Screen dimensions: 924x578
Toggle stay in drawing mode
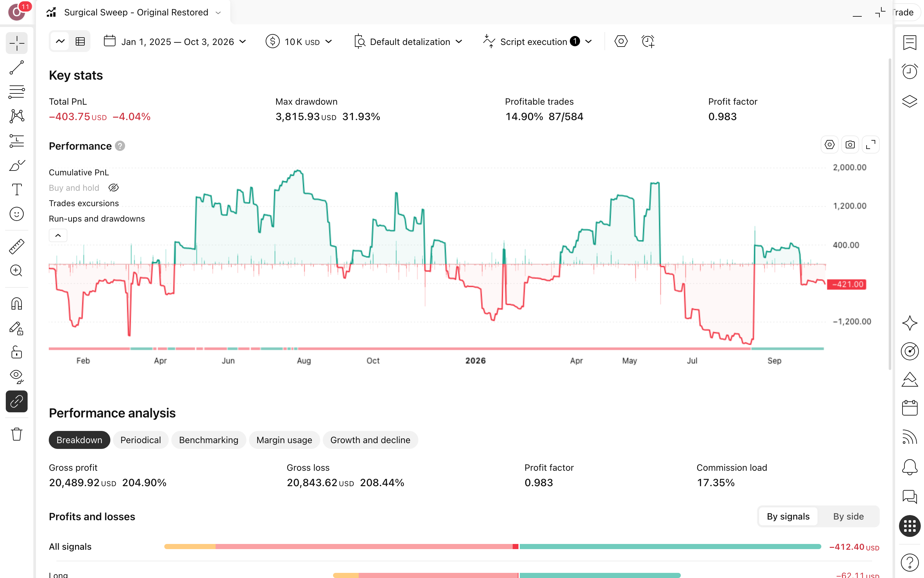(x=17, y=328)
